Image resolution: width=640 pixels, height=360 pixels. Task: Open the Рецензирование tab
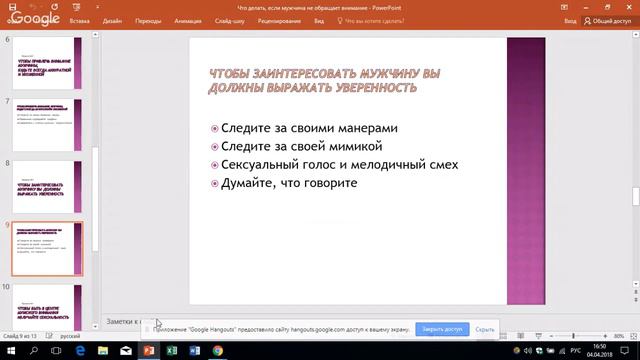click(279, 21)
